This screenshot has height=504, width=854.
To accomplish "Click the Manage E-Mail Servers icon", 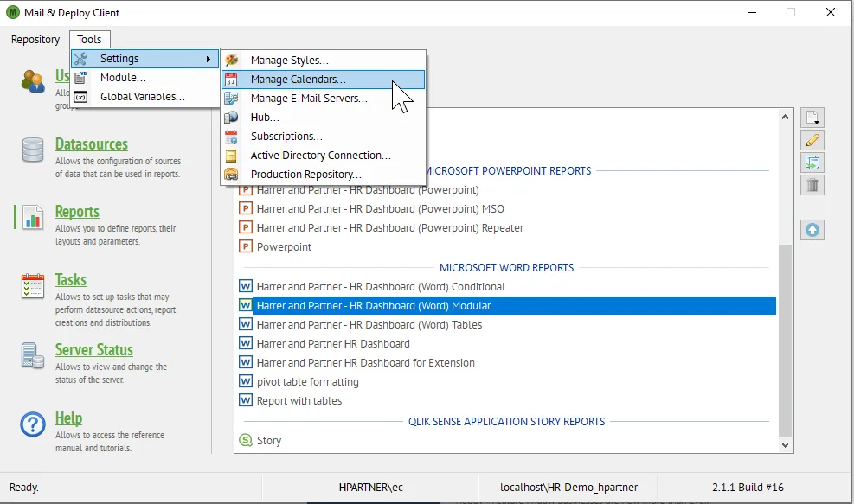I will [232, 99].
